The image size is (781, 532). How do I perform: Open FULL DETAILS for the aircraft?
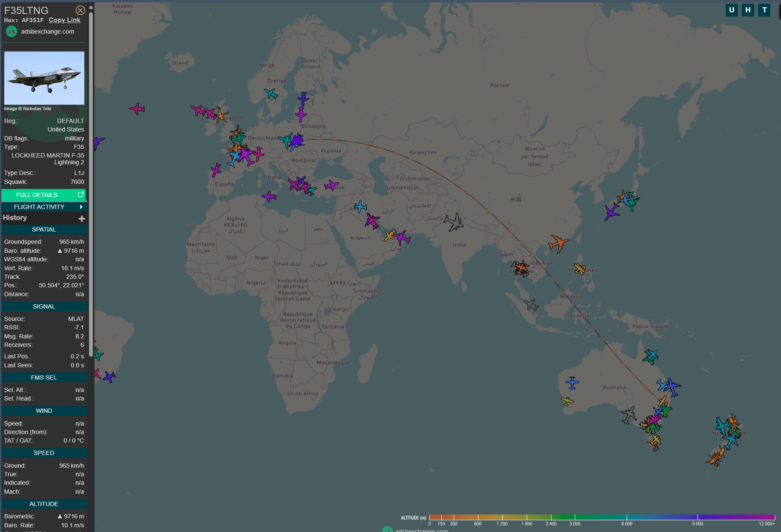tap(43, 195)
